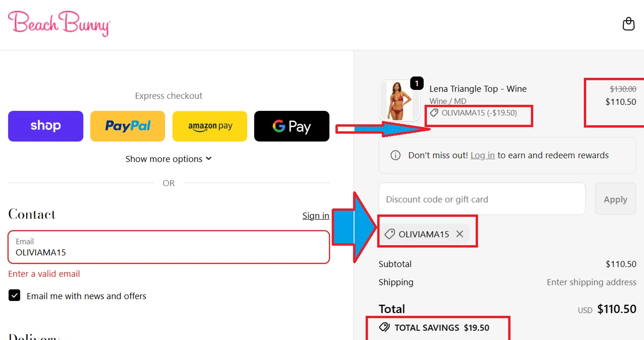
Task: Pay with Shop Pay express button
Action: [46, 126]
